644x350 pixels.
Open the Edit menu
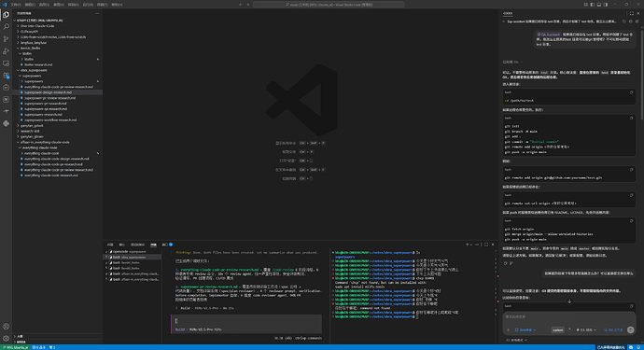(x=30, y=5)
